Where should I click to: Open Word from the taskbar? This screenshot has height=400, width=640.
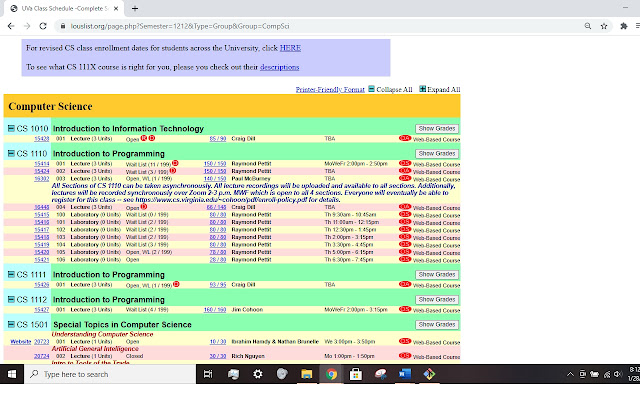click(405, 374)
